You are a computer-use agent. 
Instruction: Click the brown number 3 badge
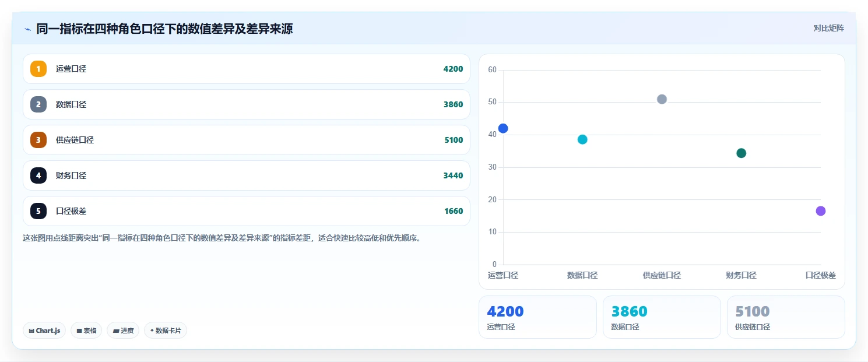(38, 140)
